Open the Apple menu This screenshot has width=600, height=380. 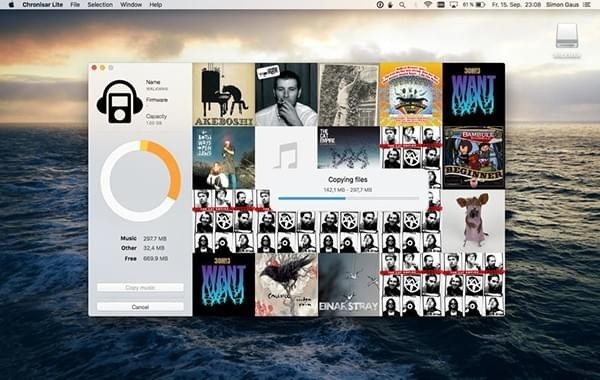pos(11,5)
